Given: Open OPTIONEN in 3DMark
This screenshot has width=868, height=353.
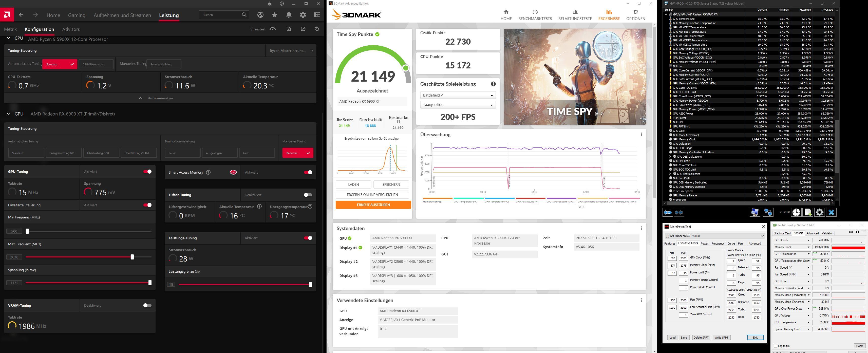Looking at the screenshot, I should click(635, 15).
